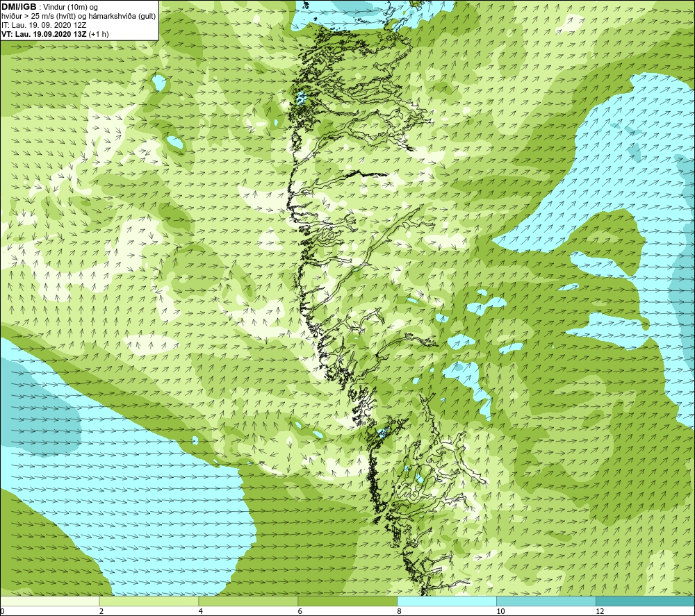This screenshot has height=616, width=695.
Task: Click the teal 10–12 color scale segment
Action: tap(546, 601)
